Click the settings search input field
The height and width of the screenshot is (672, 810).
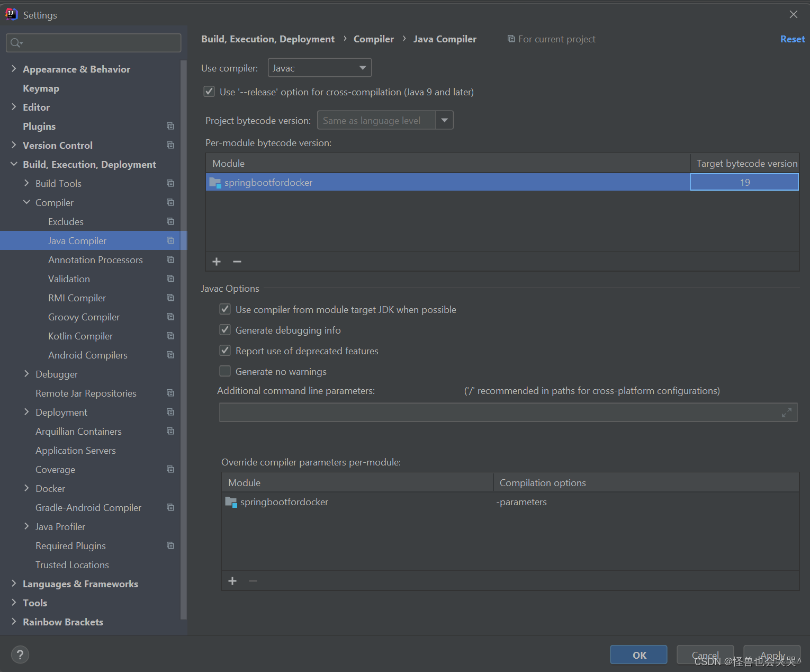coord(94,43)
